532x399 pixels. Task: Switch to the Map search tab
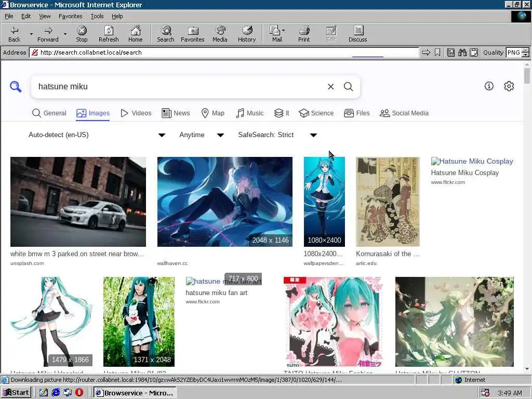[x=212, y=113]
